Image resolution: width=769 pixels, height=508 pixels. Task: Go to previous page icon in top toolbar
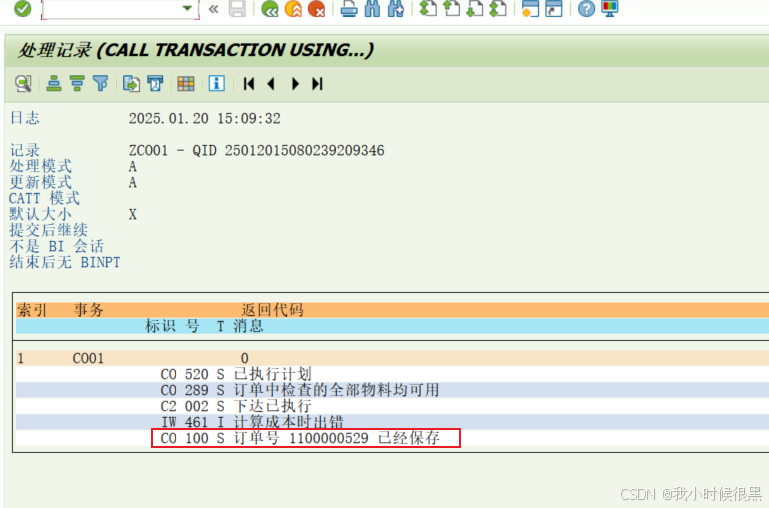[x=451, y=8]
